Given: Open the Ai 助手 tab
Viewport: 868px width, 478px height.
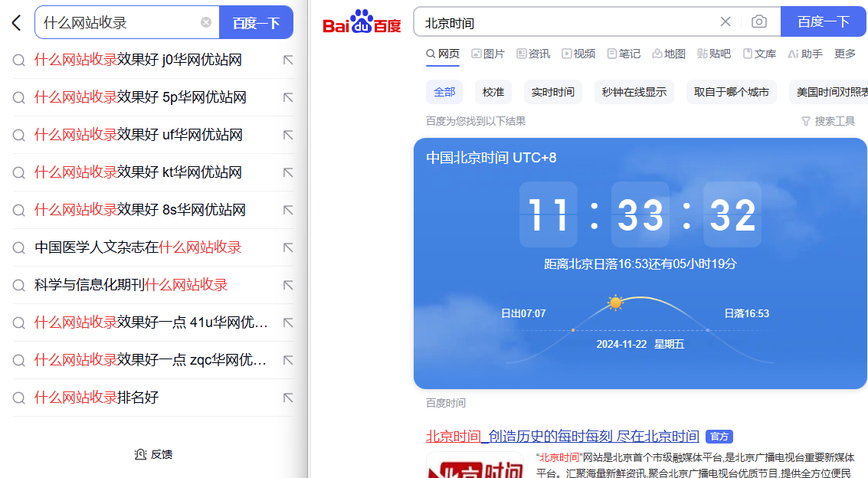Looking at the screenshot, I should click(x=805, y=54).
